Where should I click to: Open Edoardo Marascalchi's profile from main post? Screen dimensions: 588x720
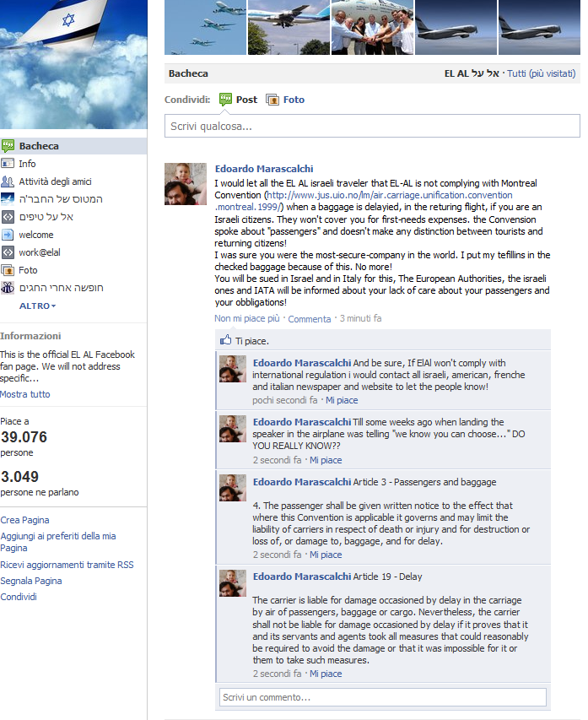[x=264, y=169]
